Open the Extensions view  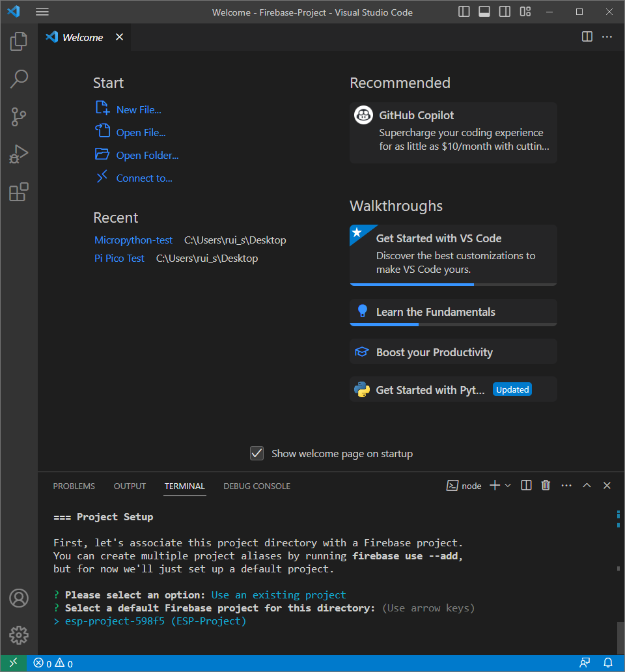point(18,192)
